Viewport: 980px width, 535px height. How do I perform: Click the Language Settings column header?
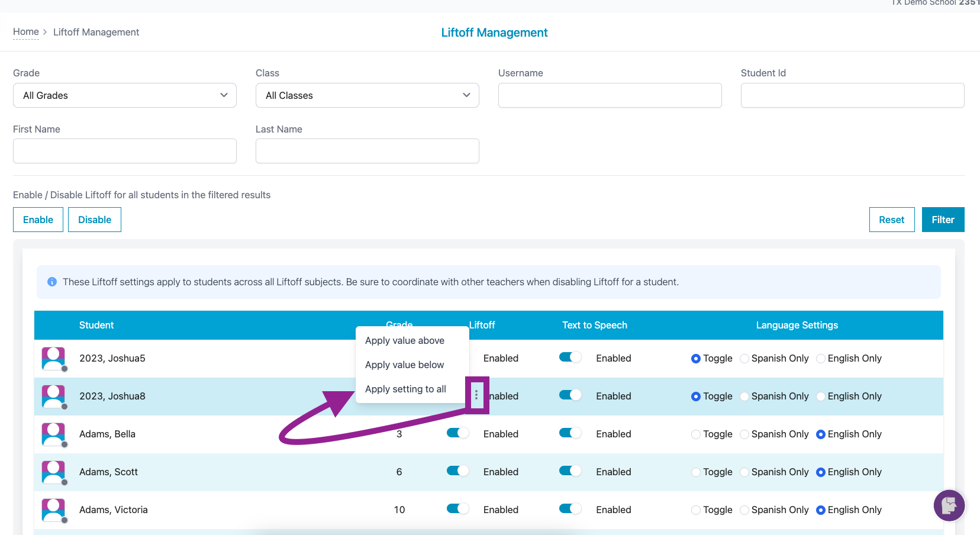(797, 325)
